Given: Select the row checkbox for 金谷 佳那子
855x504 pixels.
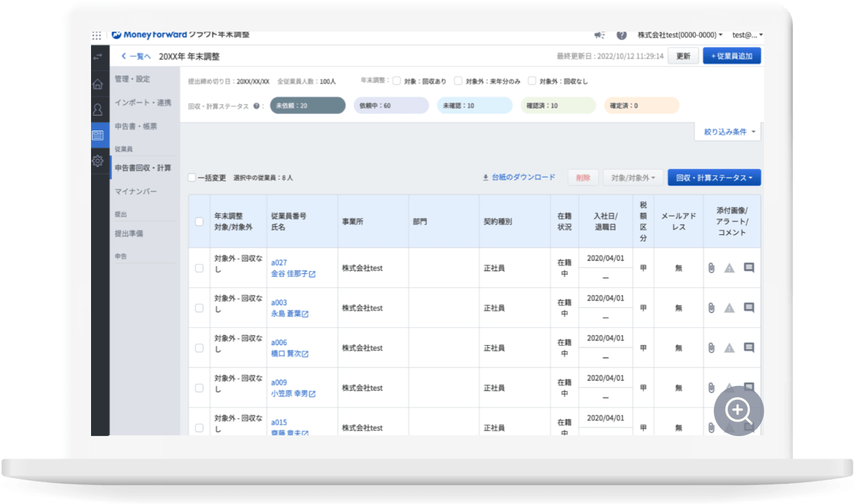Looking at the screenshot, I should (x=199, y=268).
